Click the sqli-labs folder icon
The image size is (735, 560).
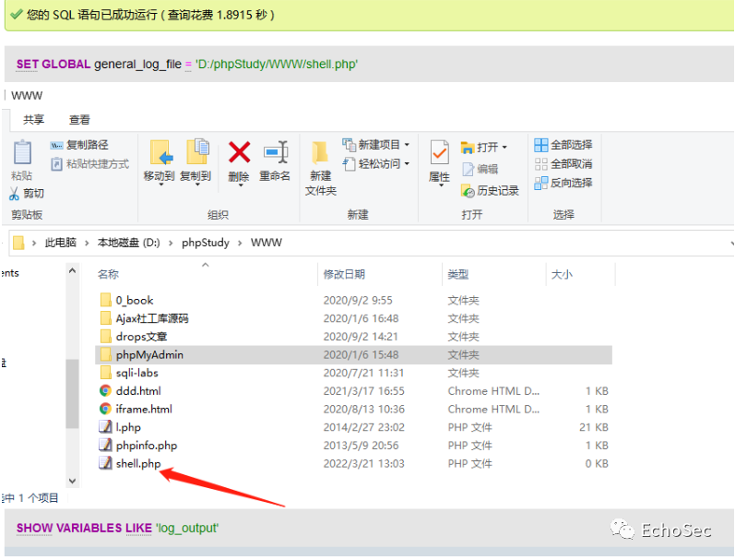[x=106, y=373]
